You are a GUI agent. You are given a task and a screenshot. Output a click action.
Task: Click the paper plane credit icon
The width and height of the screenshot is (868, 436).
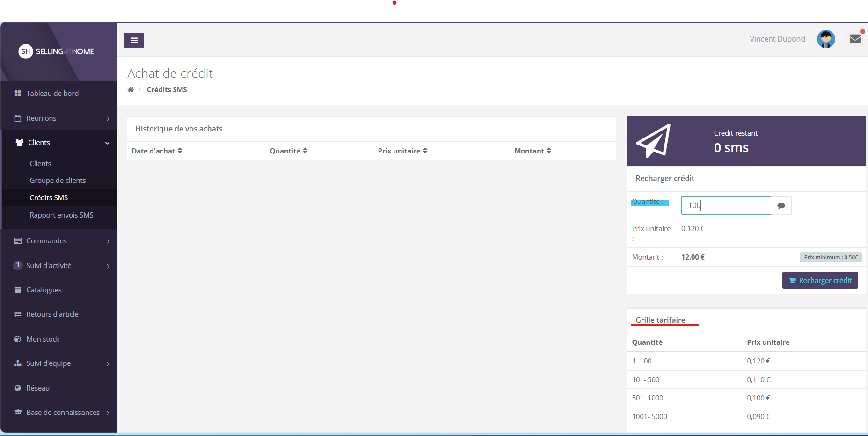click(653, 141)
